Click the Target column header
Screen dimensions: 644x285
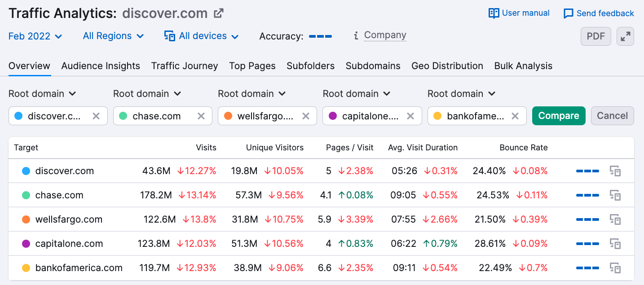tap(26, 148)
